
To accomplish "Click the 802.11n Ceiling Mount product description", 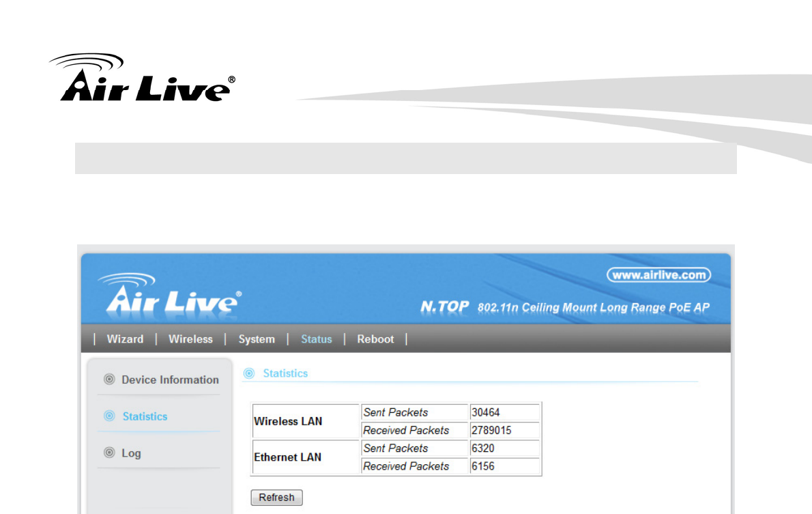I will 594,308.
